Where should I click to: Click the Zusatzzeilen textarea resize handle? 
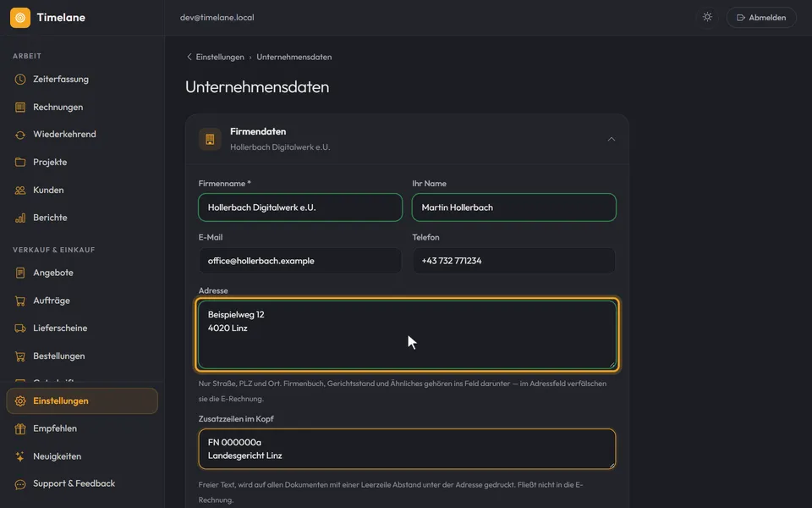click(x=612, y=465)
